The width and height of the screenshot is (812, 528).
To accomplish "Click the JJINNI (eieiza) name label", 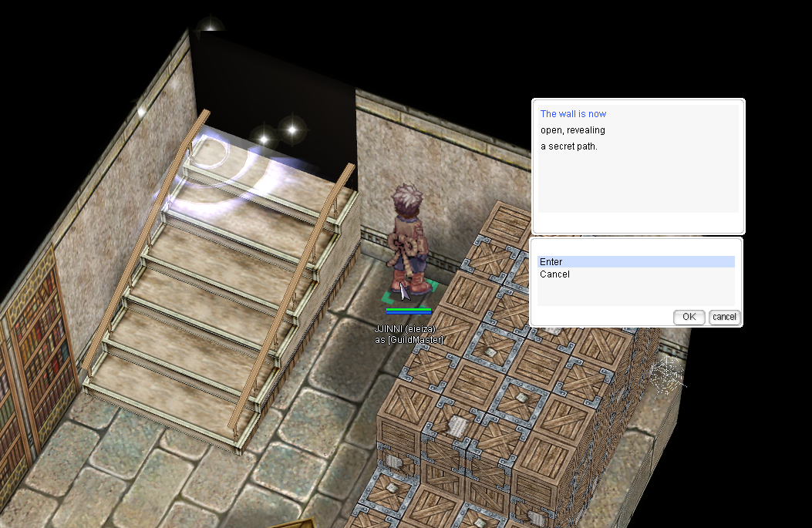I will pos(406,329).
